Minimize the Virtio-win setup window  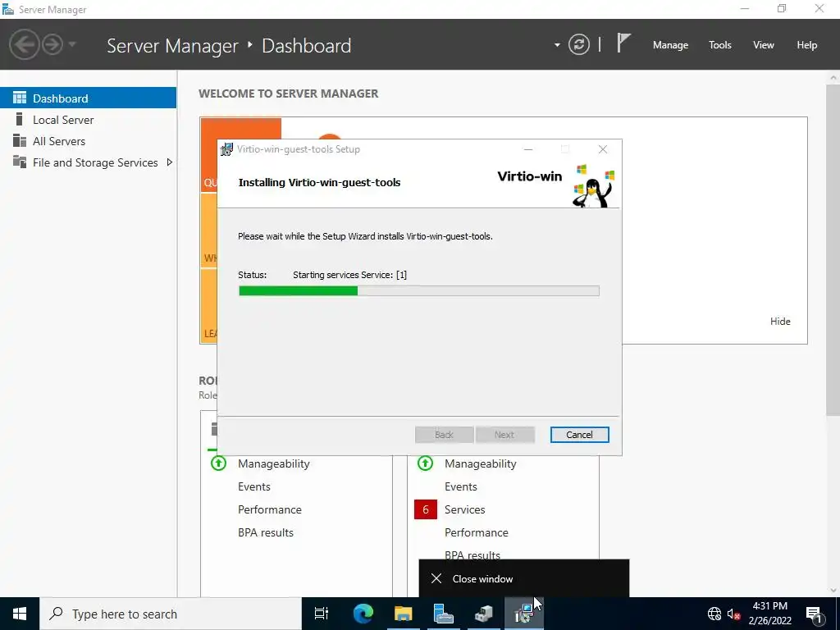[x=528, y=149]
